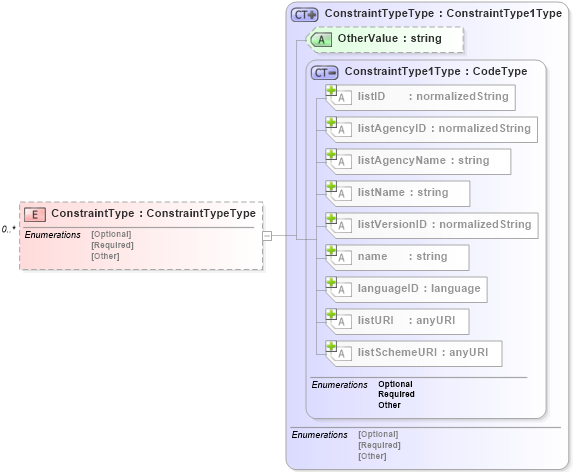Click the A icon of listURI attribute

coord(342,322)
